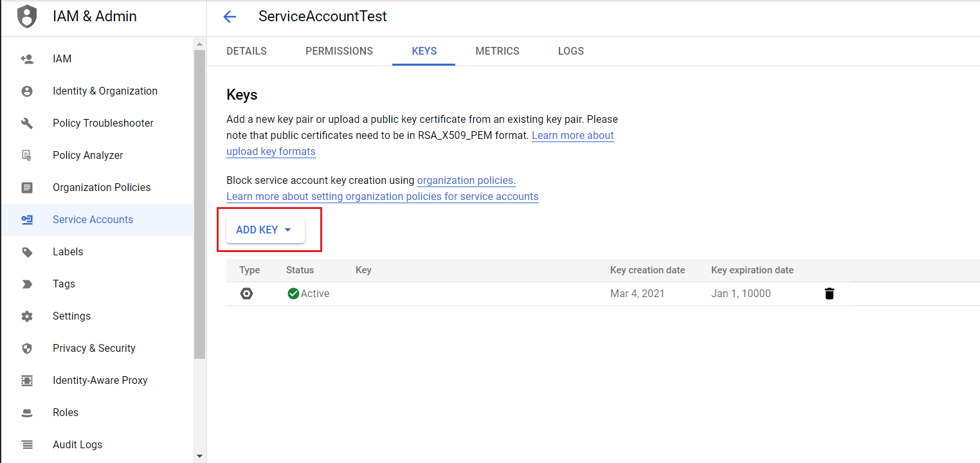980x463 pixels.
Task: Click the Policy Troubleshooter wrench icon
Action: coord(27,123)
